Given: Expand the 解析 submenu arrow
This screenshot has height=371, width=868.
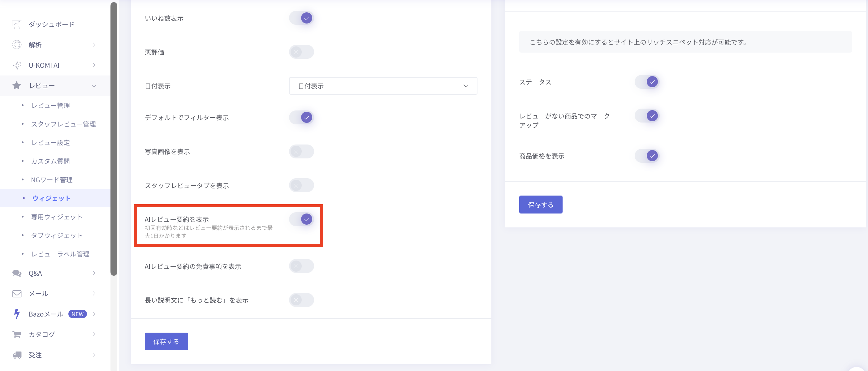Looking at the screenshot, I should (94, 45).
